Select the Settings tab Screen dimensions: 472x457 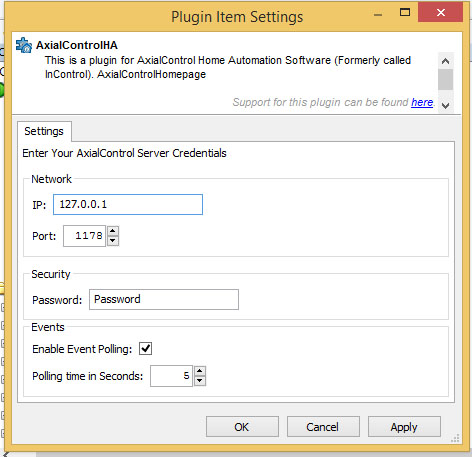[44, 131]
